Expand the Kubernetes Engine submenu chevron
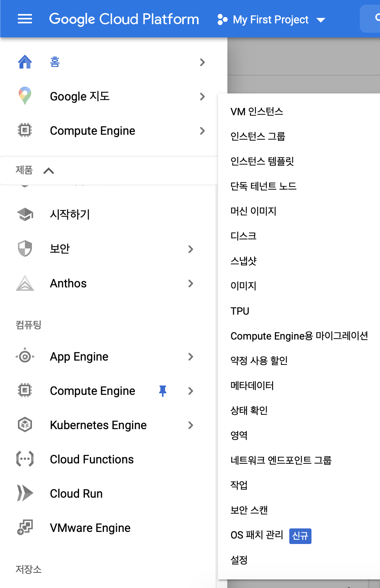 click(190, 425)
